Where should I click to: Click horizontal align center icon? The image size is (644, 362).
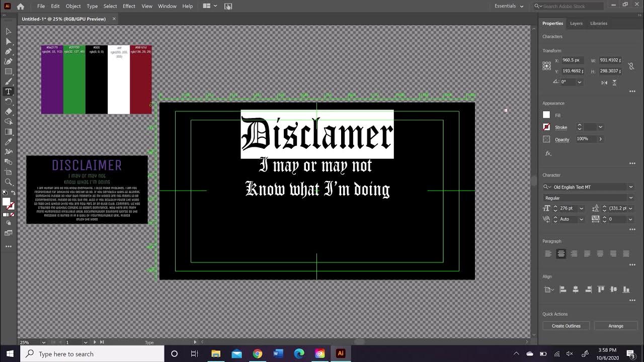click(x=576, y=289)
